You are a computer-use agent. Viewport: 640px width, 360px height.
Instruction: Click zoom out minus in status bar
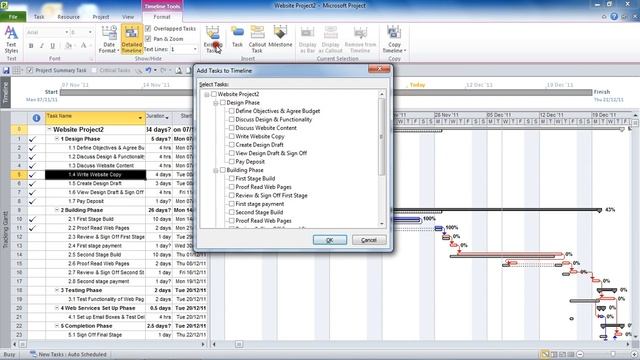point(580,354)
